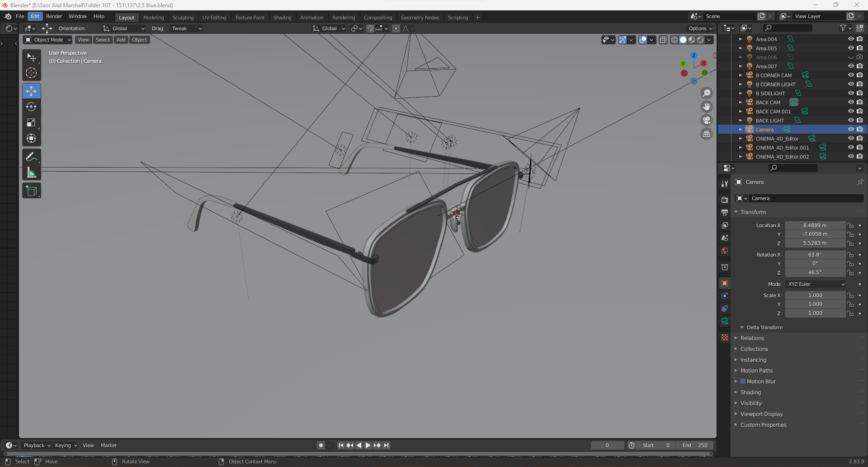Open the Keying popover
This screenshot has height=467, width=868.
66,445
